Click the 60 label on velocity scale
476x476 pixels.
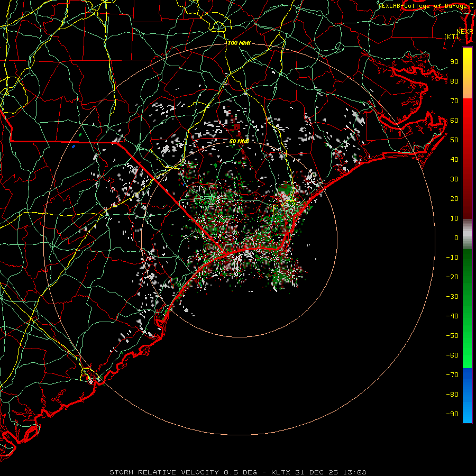coord(454,120)
